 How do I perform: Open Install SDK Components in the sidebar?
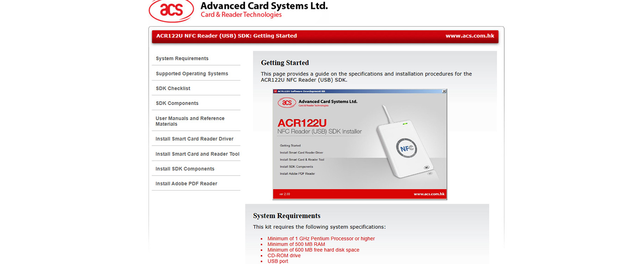(185, 169)
